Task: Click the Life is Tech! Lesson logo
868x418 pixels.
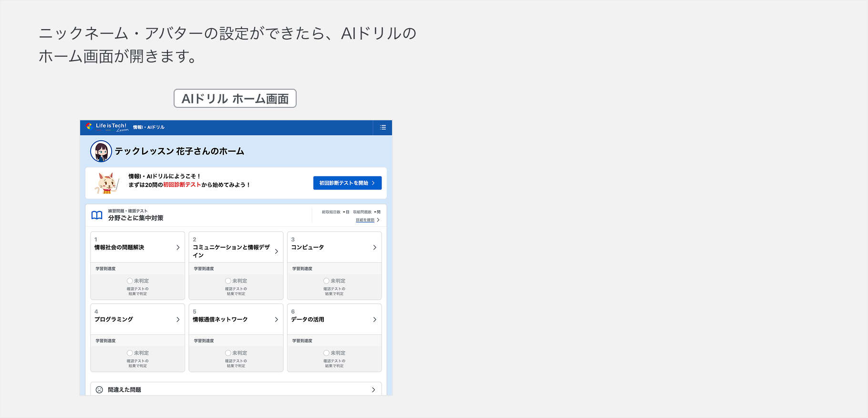Action: (x=107, y=127)
